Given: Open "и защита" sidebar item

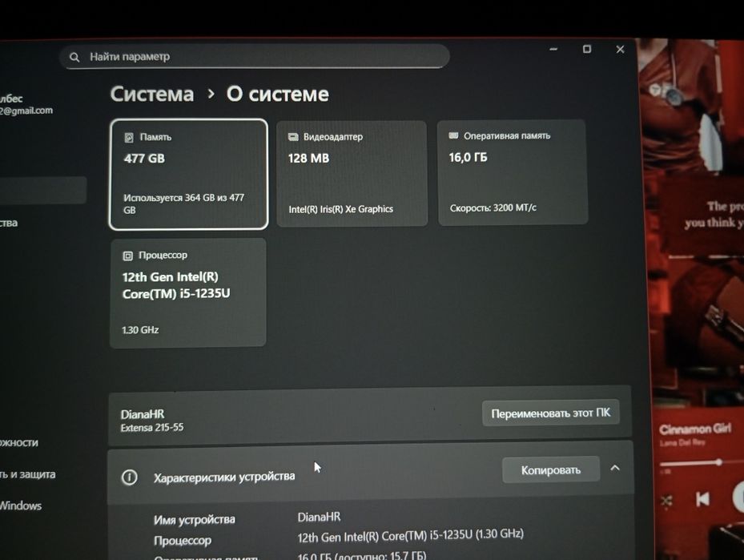Looking at the screenshot, I should click(x=27, y=474).
